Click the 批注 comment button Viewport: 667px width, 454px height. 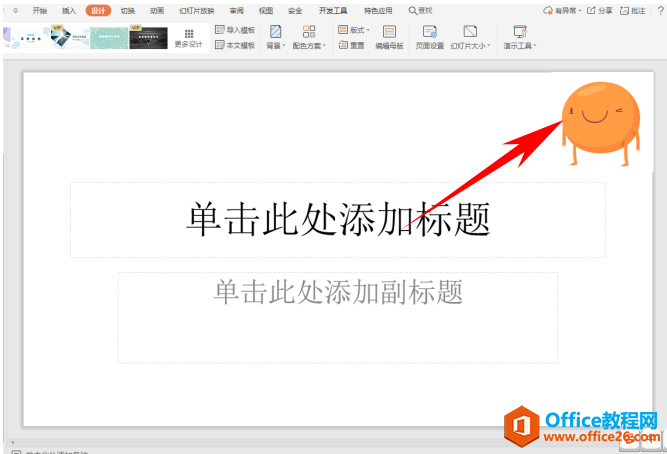tap(634, 10)
